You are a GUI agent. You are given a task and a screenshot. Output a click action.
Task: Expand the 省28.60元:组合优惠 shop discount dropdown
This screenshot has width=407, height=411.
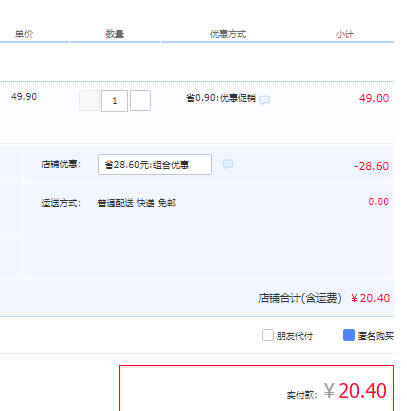155,164
